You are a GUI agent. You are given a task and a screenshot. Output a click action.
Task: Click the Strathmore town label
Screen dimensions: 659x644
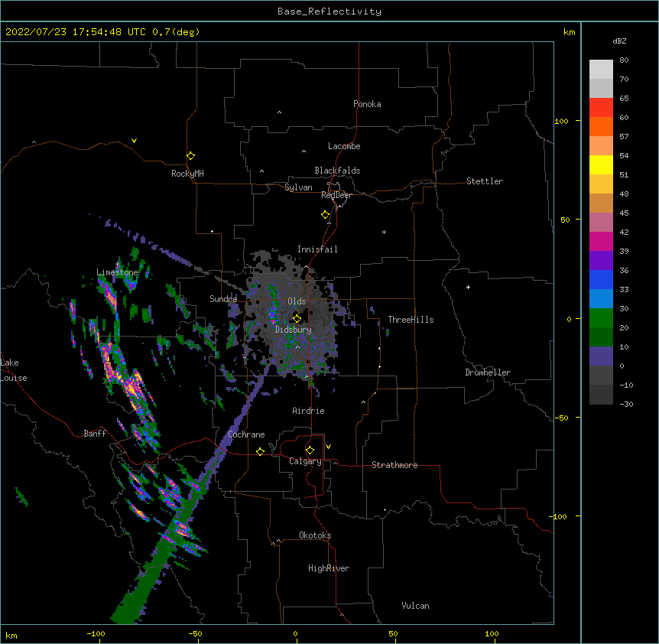394,465
